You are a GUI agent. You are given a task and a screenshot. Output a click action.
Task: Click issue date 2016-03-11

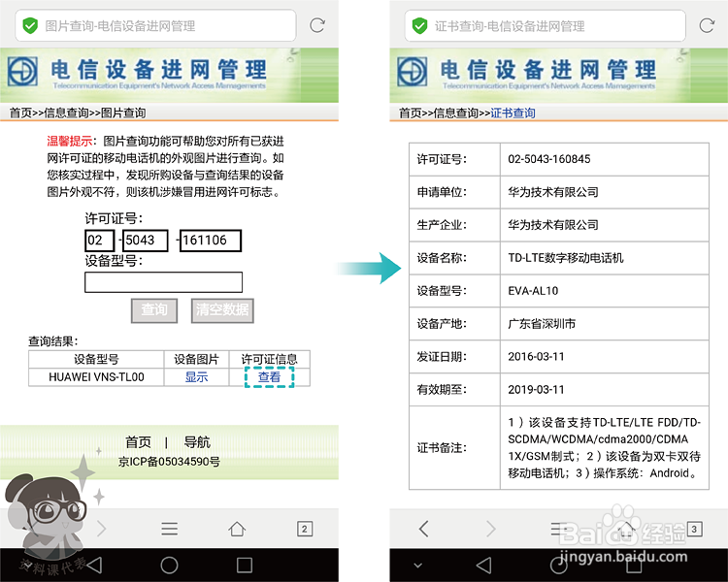pyautogui.click(x=536, y=357)
